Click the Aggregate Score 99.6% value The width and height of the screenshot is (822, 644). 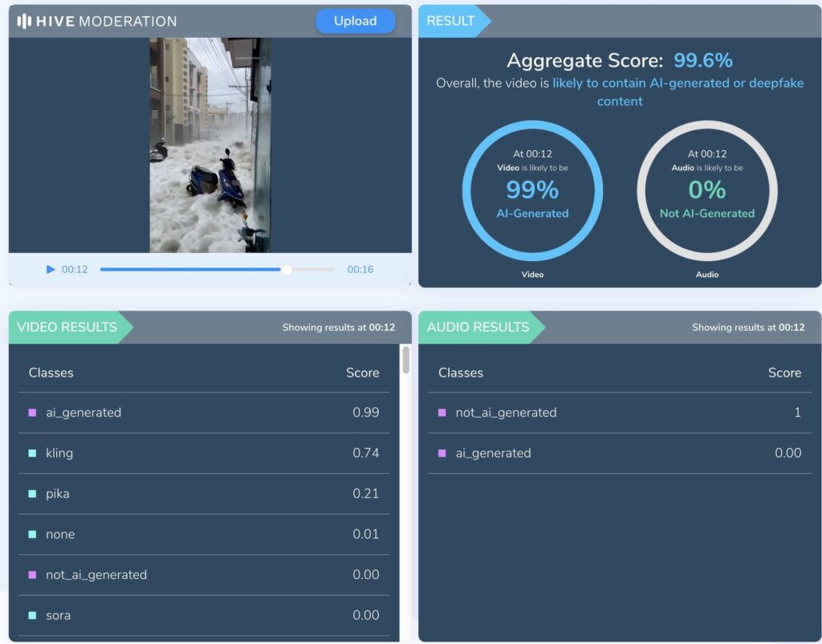[x=703, y=60]
